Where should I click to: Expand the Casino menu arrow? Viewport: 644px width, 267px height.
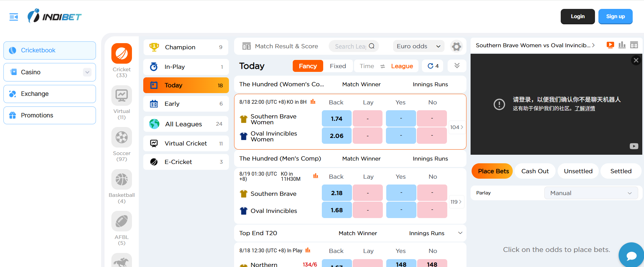pos(87,72)
